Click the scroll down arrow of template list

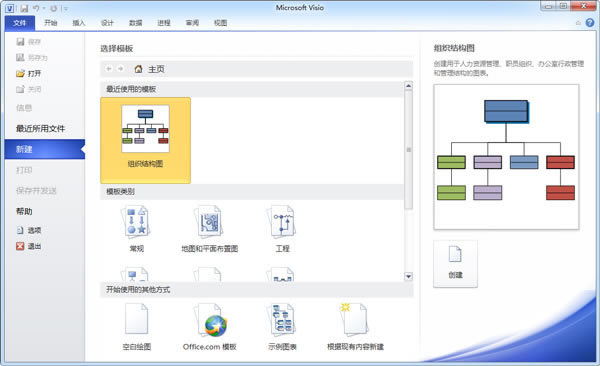[408, 276]
